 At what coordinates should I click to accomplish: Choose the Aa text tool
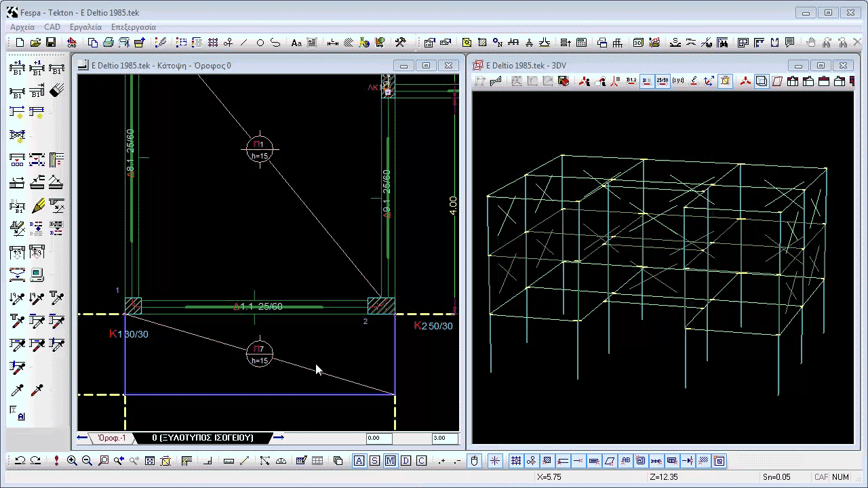[296, 43]
